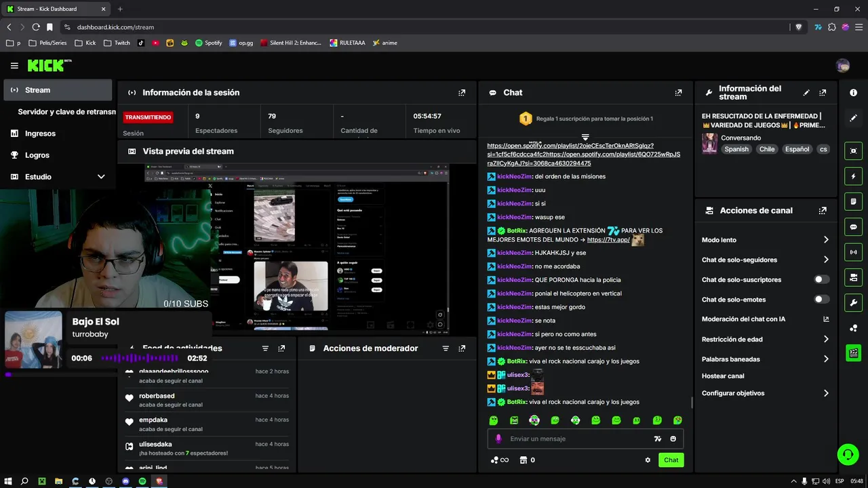Click the wrench icon in right sidebar
This screenshot has height=488, width=868.
(854, 302)
